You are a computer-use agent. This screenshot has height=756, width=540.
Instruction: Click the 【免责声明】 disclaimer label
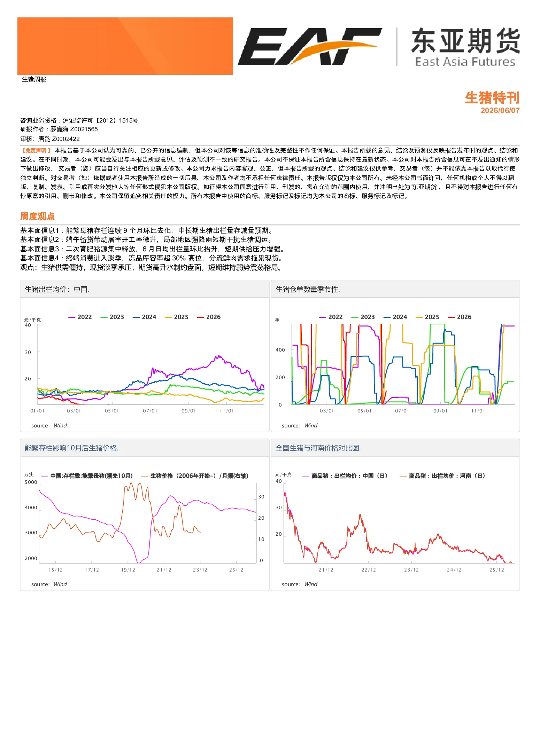[x=36, y=150]
